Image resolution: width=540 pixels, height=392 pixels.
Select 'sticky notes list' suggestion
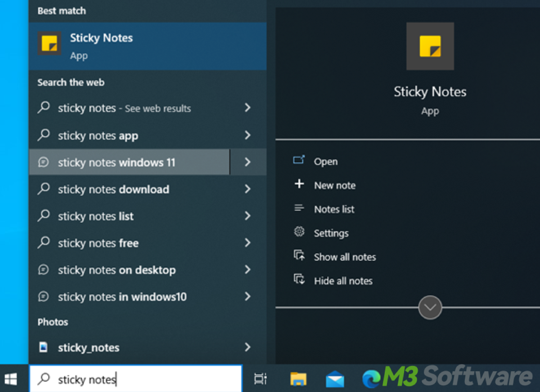(x=129, y=216)
